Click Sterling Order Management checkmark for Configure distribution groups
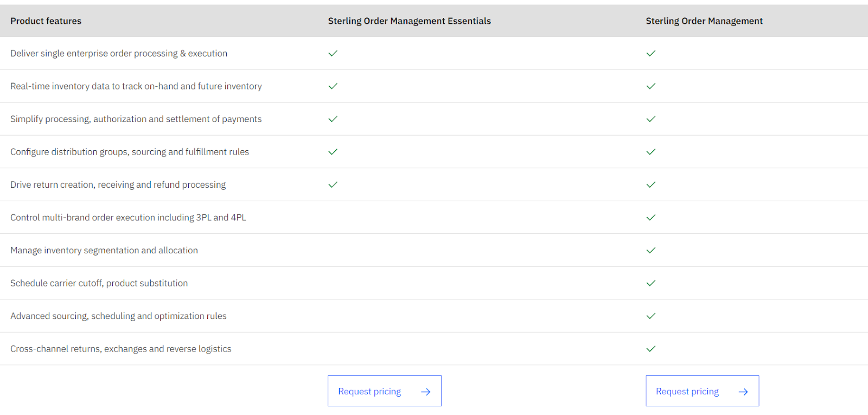Screen dimensions: 868x415 point(651,152)
